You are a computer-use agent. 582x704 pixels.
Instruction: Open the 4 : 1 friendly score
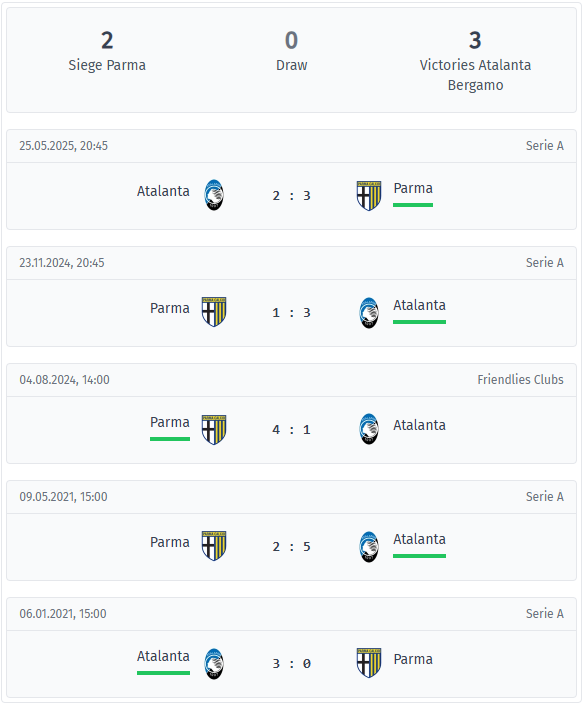pos(291,430)
